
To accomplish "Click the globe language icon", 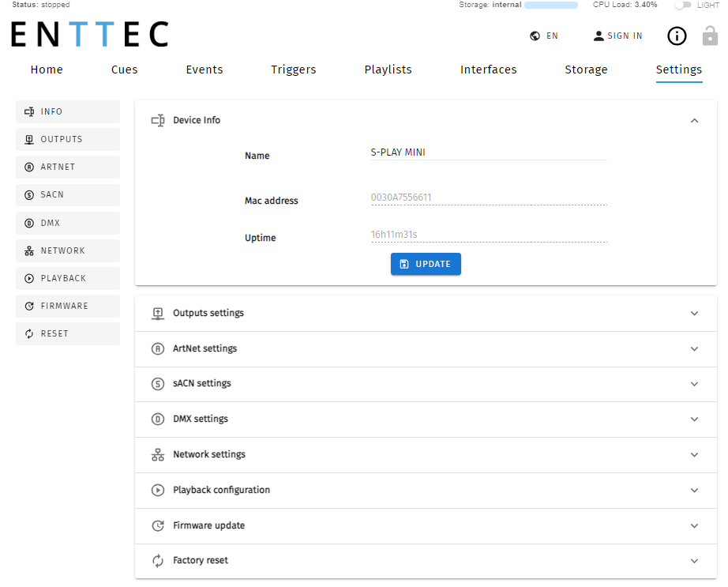I will [x=535, y=36].
